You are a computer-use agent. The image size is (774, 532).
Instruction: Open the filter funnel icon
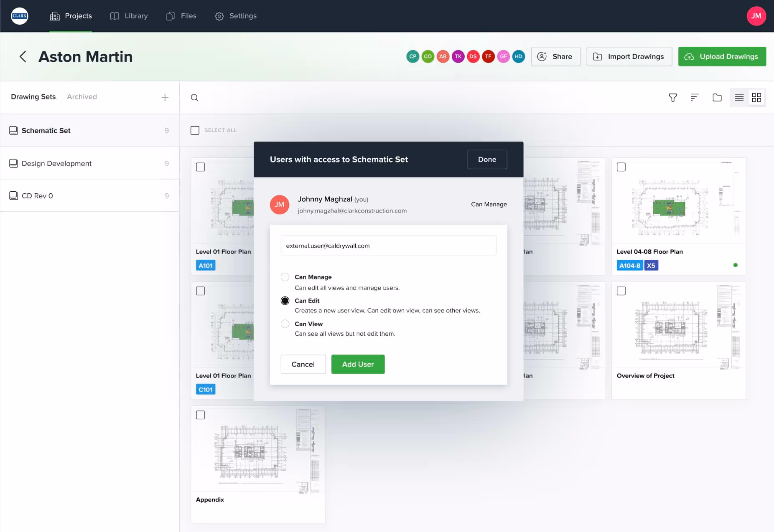tap(673, 97)
